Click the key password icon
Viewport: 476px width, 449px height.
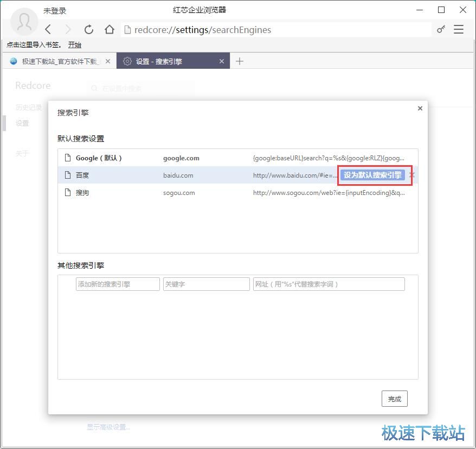click(441, 29)
